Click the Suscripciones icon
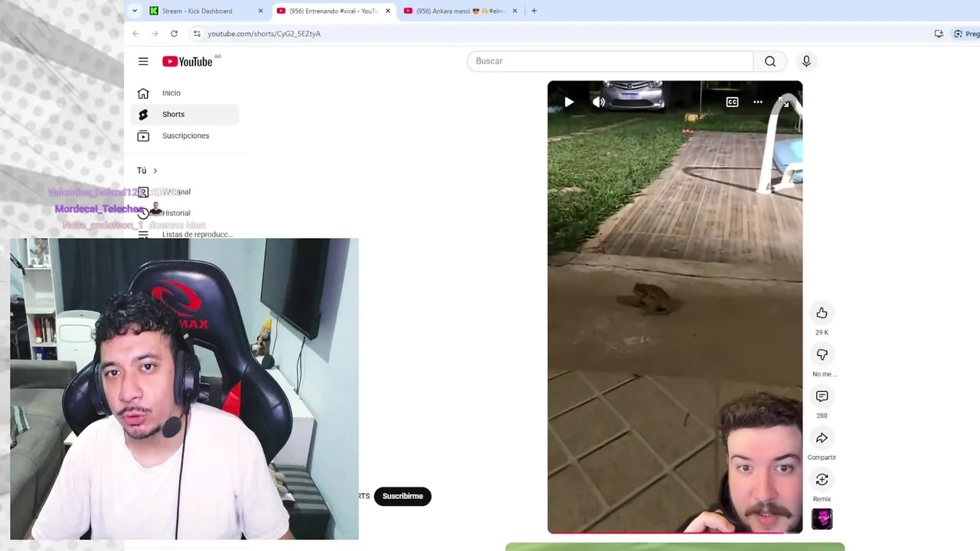 (143, 135)
